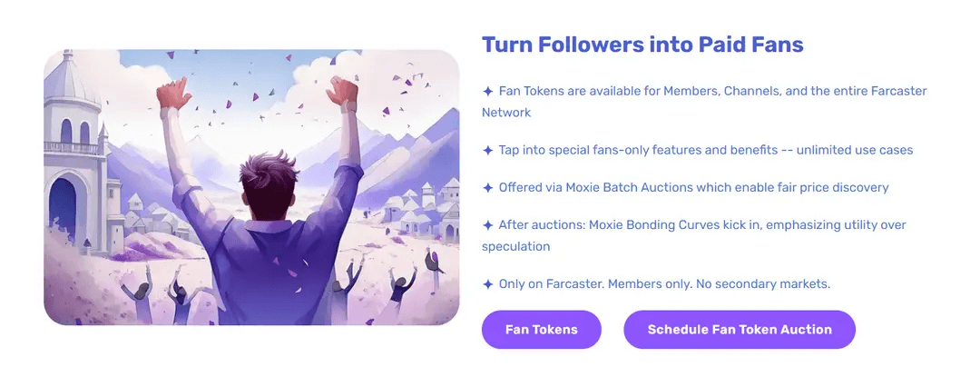
Task: Click the No secondary markets sentence
Action: click(x=664, y=284)
